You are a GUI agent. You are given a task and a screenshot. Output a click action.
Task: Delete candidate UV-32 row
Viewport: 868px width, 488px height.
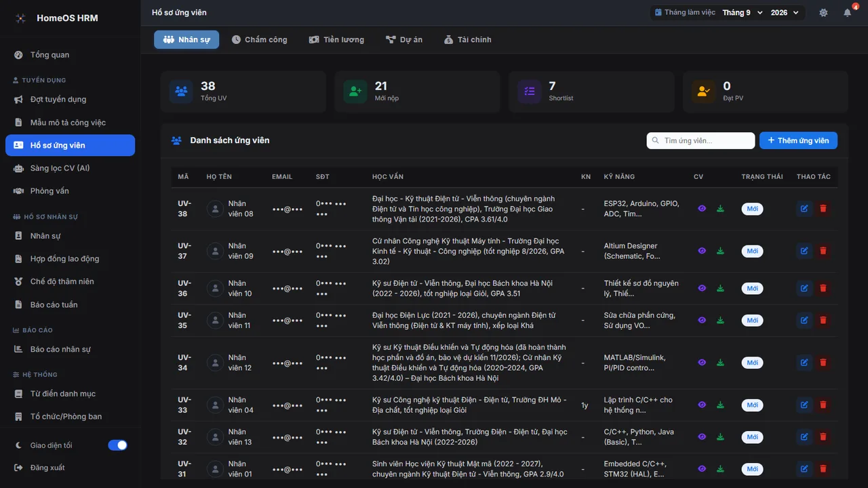click(x=823, y=436)
